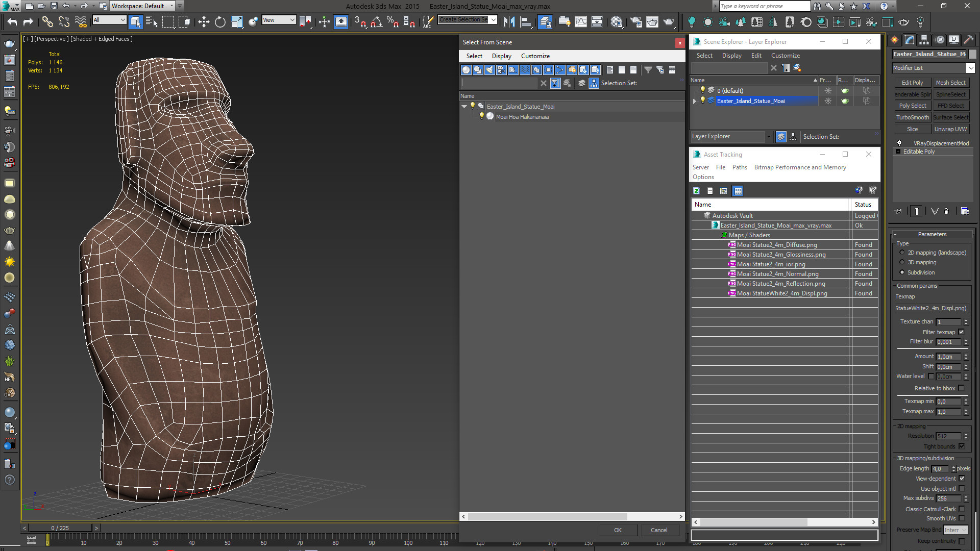Open Server menu in Asset Tracking
The width and height of the screenshot is (980, 551).
tap(700, 167)
